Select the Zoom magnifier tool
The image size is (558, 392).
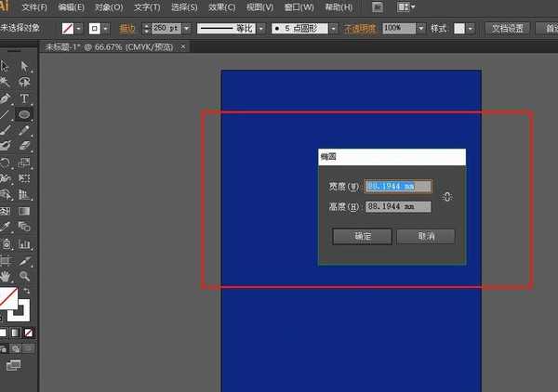pos(24,276)
